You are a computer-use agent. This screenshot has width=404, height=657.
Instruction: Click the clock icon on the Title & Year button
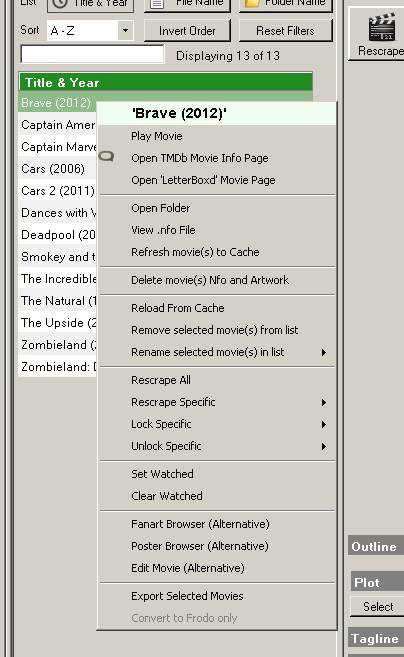coord(60,3)
